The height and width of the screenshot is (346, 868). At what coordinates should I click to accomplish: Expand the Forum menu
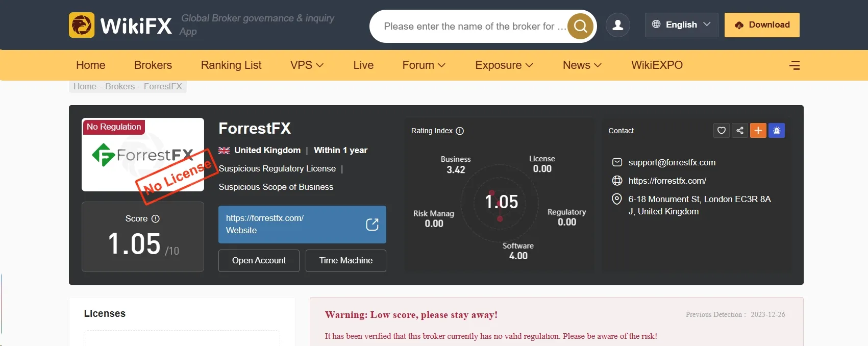click(424, 65)
